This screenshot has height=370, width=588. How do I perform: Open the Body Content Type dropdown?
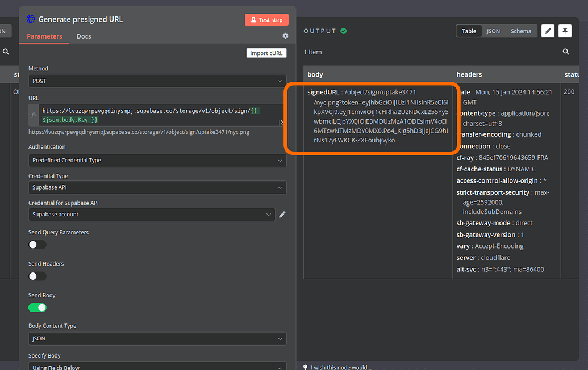tap(157, 338)
